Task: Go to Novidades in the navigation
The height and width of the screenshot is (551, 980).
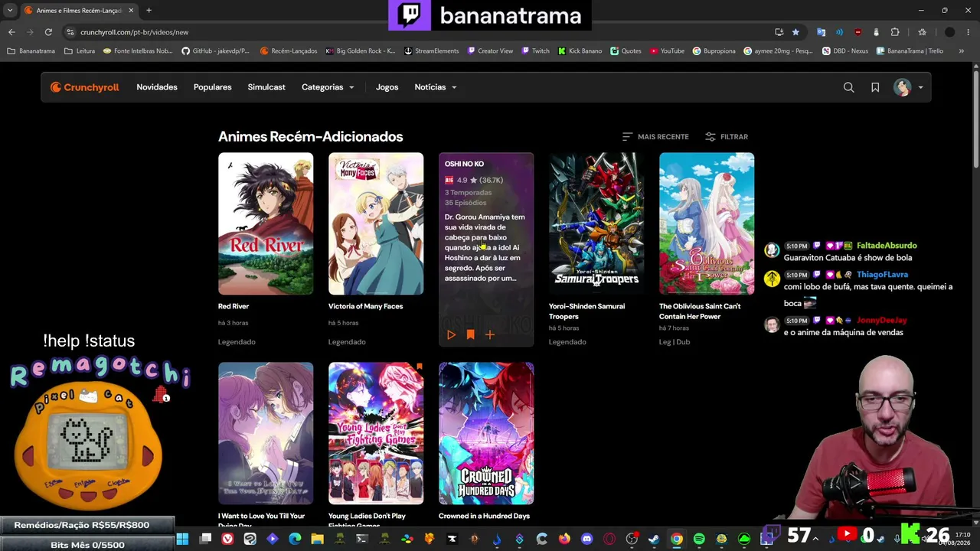Action: coord(157,87)
